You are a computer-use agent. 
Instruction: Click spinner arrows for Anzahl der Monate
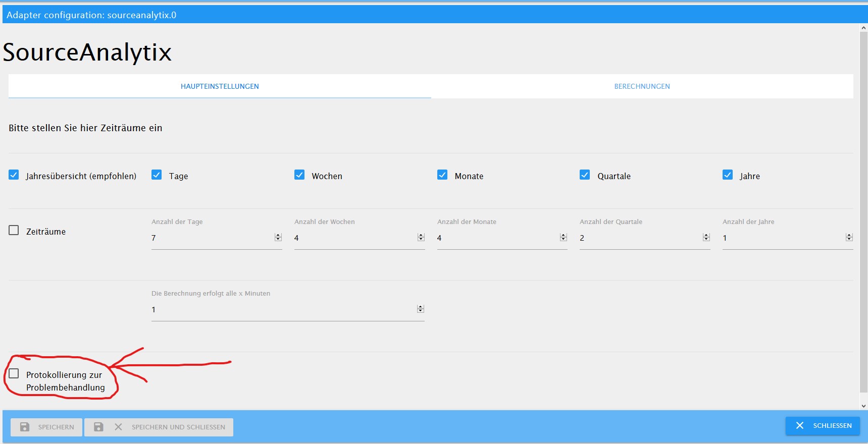564,237
